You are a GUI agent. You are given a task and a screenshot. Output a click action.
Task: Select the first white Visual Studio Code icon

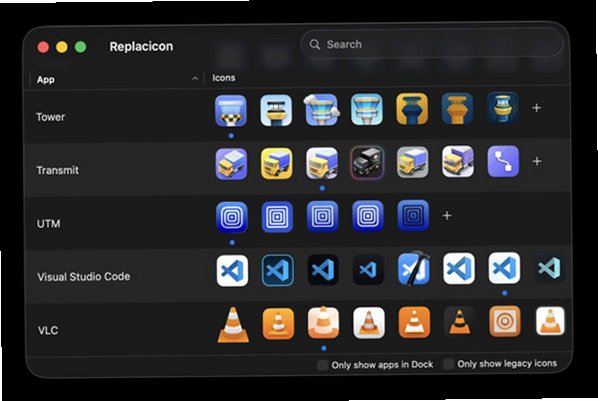tap(232, 271)
